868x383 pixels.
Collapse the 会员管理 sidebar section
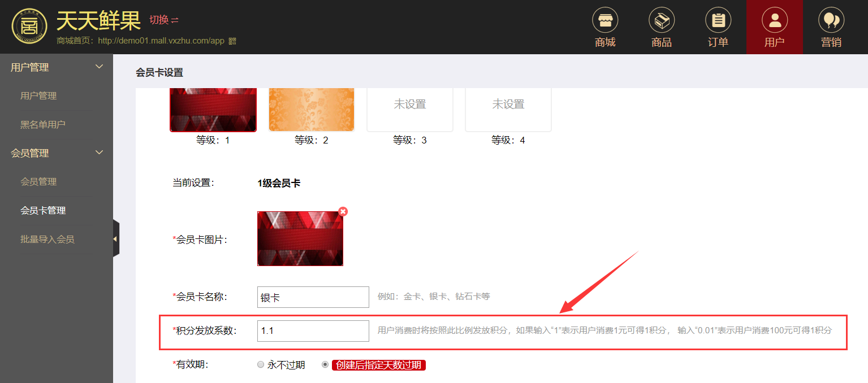pos(99,153)
